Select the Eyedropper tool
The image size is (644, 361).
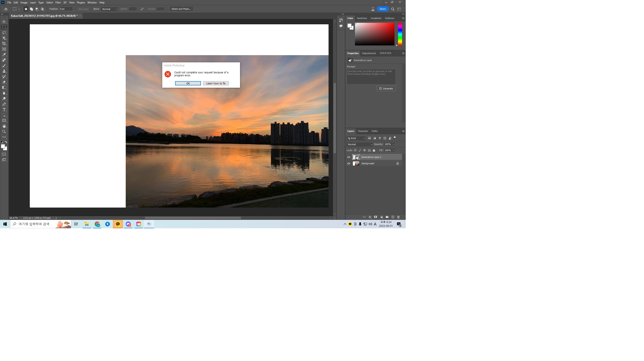pos(4,55)
